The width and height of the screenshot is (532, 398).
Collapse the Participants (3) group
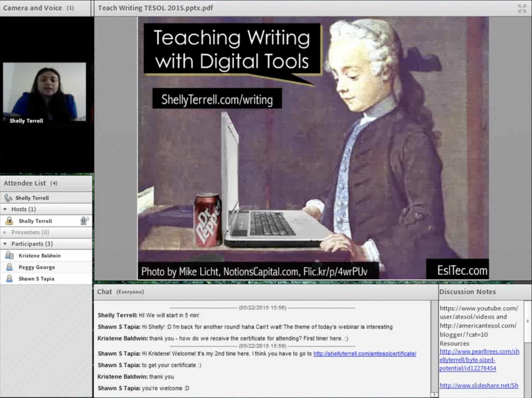5,244
